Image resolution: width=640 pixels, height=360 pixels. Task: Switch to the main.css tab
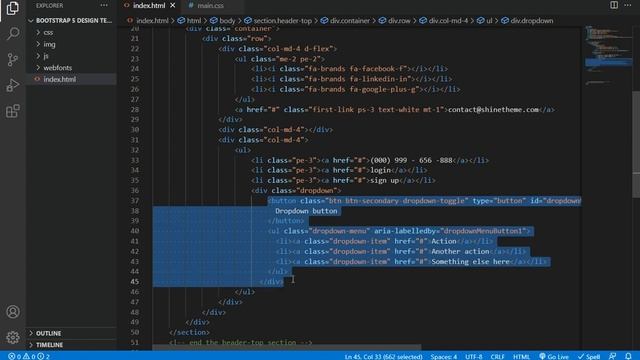(x=210, y=5)
